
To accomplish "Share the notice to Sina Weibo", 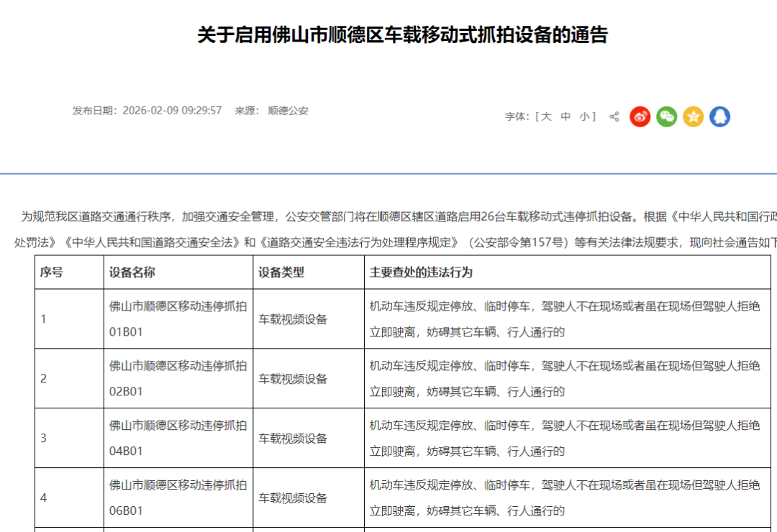I will pos(640,117).
